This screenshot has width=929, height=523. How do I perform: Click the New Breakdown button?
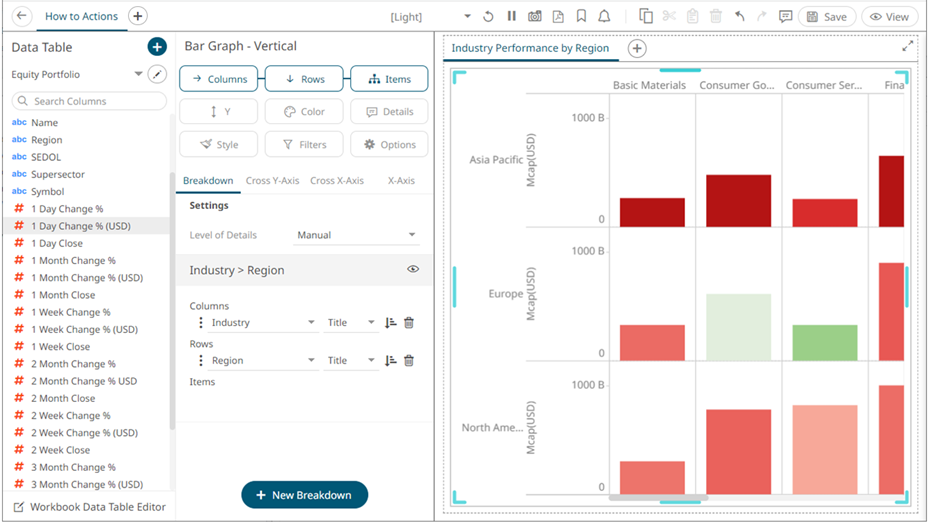point(304,495)
